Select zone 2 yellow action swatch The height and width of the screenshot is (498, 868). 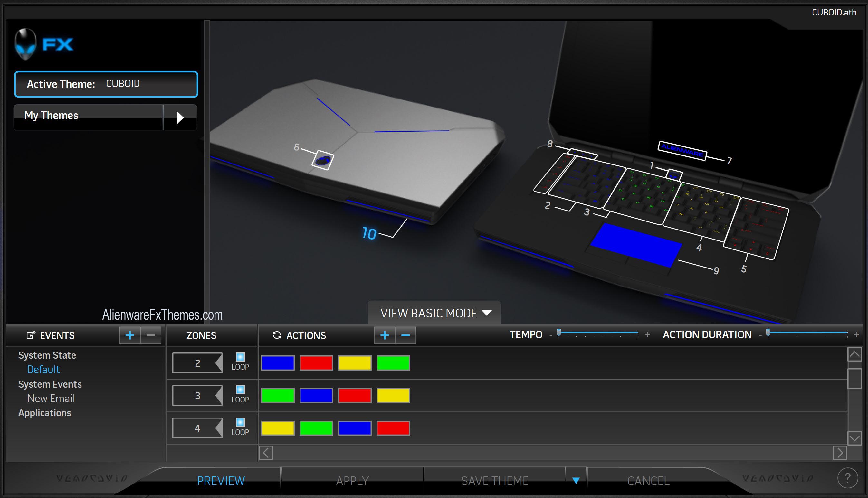pos(355,363)
